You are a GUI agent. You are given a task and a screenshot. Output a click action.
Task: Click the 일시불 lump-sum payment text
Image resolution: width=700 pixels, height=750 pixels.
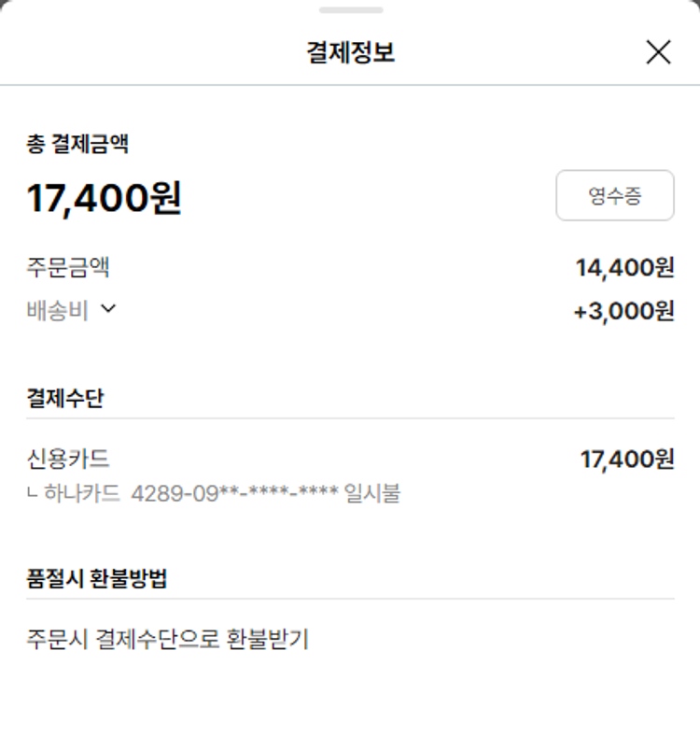[x=371, y=492]
